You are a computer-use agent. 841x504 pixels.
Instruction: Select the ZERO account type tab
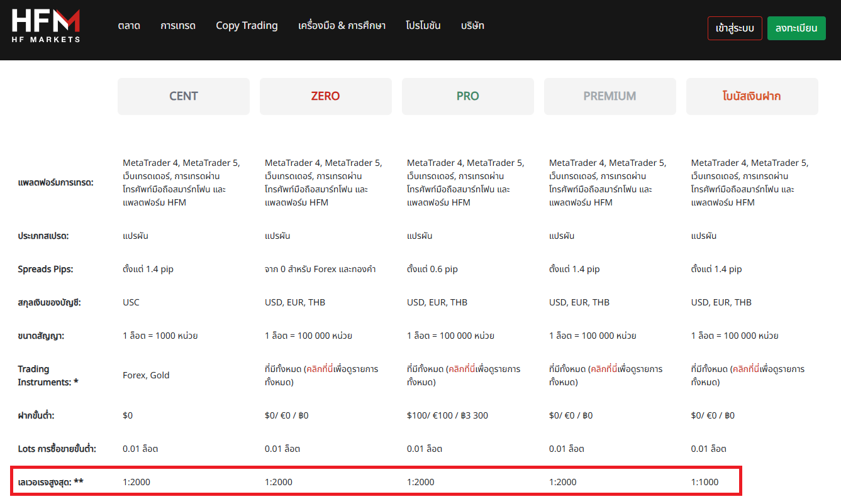(x=325, y=96)
